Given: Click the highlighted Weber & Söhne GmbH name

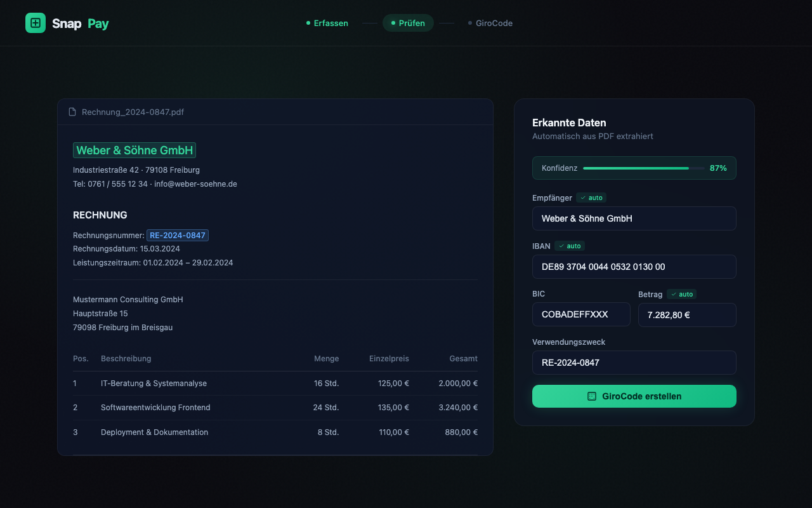Looking at the screenshot, I should pos(134,150).
